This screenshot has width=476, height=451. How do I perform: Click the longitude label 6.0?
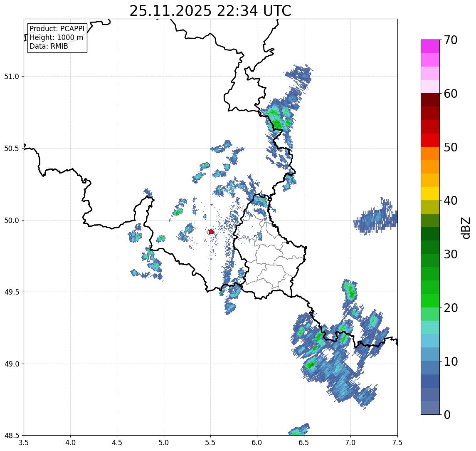257,443
